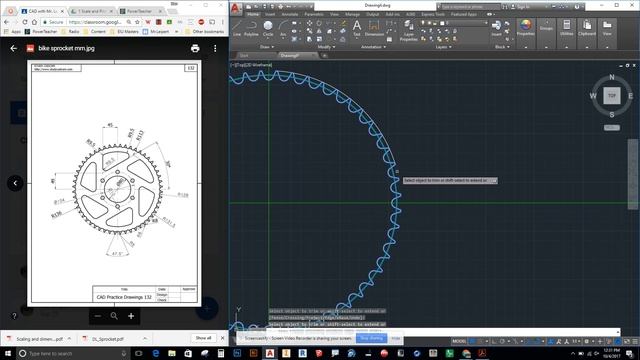Toggle snap mode in status bar
Viewport: 640px width, 360px height.
481,341
